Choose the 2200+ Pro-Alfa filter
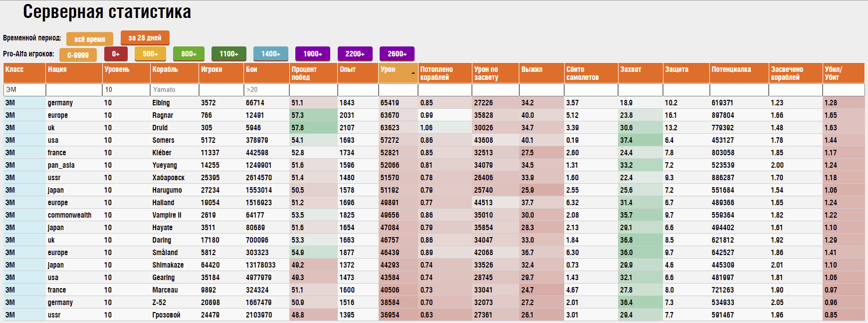Screen dimensions: 868x323 point(355,54)
